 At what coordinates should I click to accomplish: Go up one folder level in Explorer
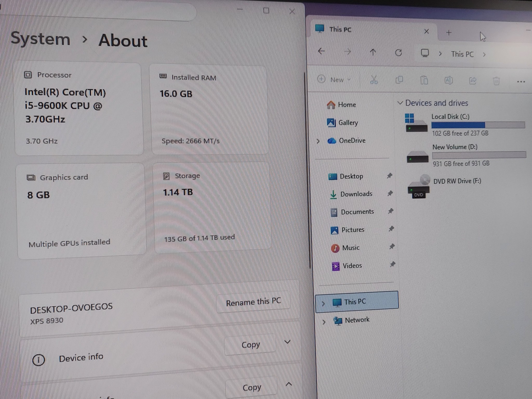click(x=373, y=52)
